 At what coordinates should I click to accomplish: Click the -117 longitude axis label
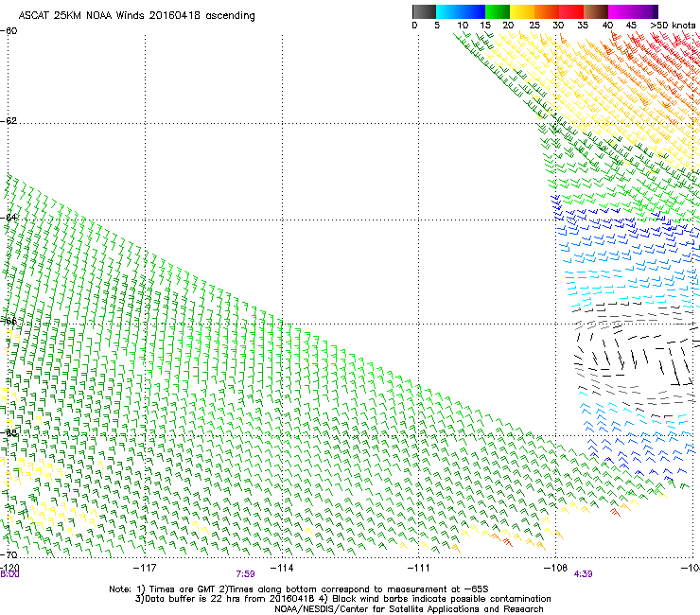[145, 568]
